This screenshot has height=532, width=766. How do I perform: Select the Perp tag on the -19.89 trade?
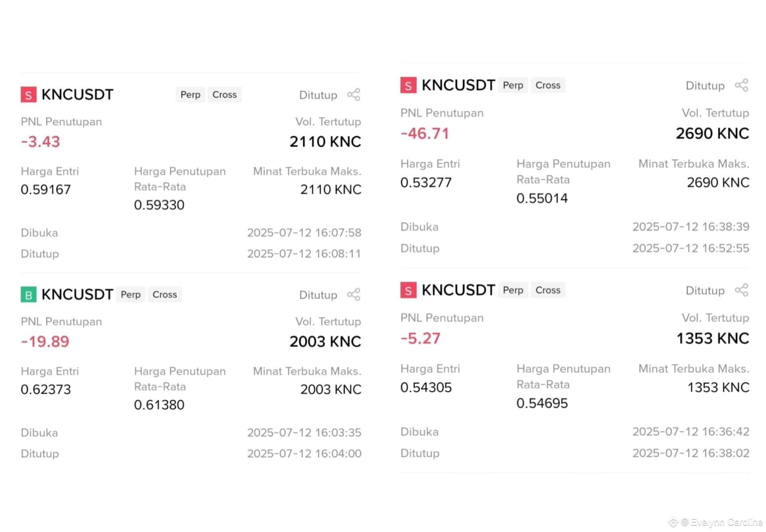(x=130, y=294)
